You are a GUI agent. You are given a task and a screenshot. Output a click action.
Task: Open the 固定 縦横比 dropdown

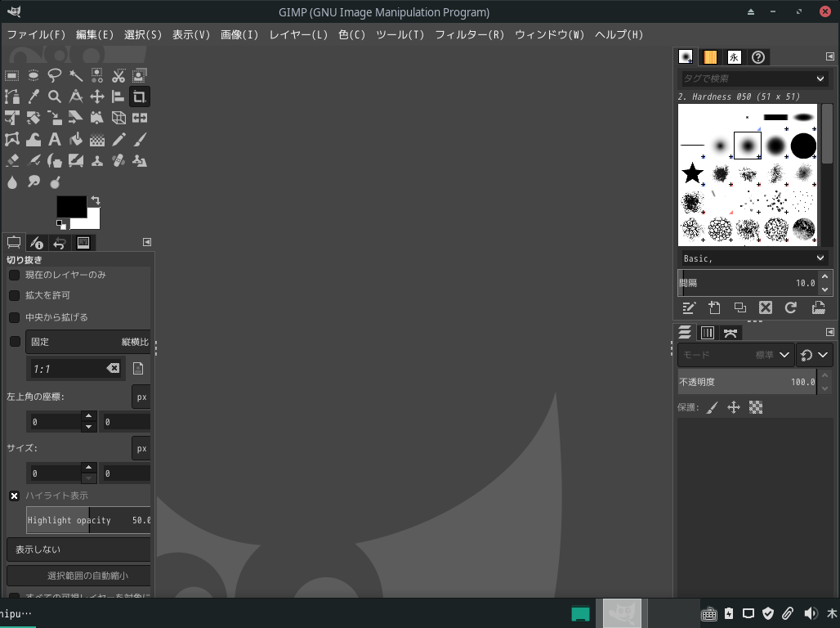88,342
